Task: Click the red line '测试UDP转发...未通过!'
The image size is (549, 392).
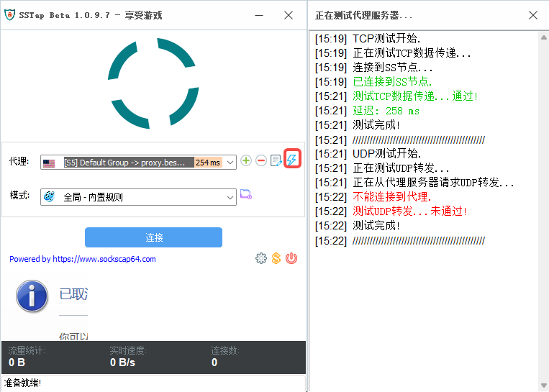Action: pos(409,211)
